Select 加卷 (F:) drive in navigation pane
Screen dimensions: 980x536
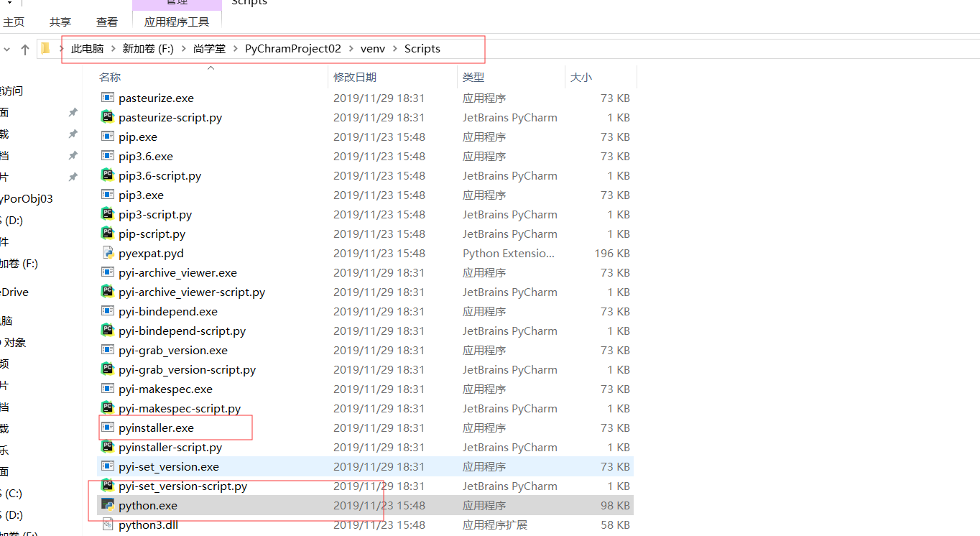point(19,264)
